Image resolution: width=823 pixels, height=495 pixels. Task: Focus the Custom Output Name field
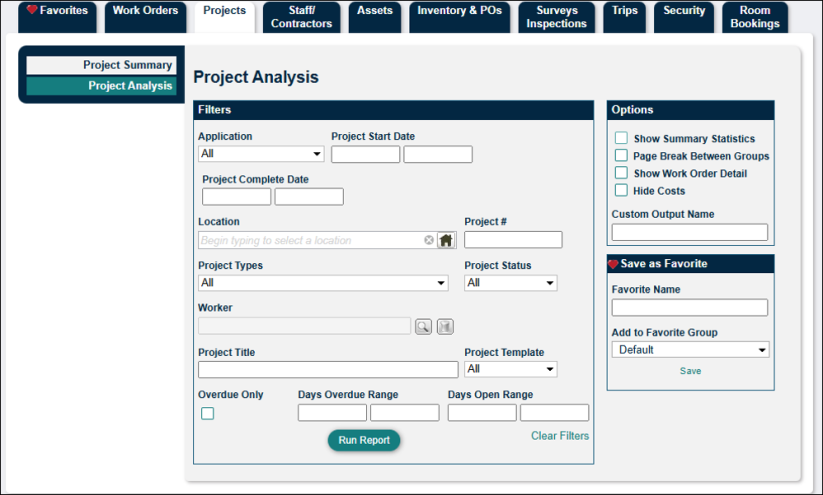click(x=690, y=233)
